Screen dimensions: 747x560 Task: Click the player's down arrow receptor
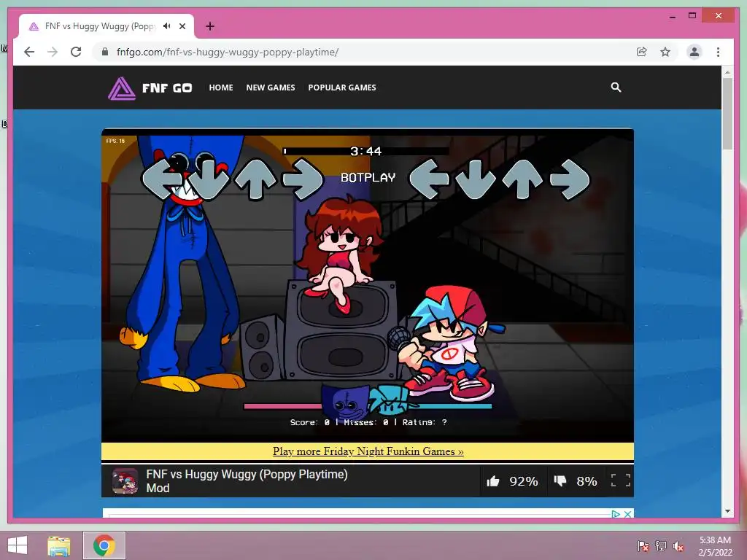[x=476, y=179]
